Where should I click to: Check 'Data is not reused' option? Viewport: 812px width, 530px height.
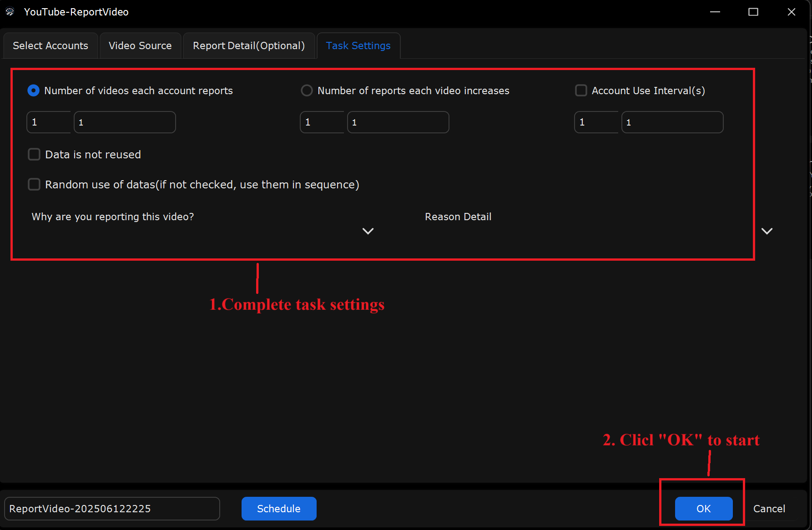pos(34,154)
